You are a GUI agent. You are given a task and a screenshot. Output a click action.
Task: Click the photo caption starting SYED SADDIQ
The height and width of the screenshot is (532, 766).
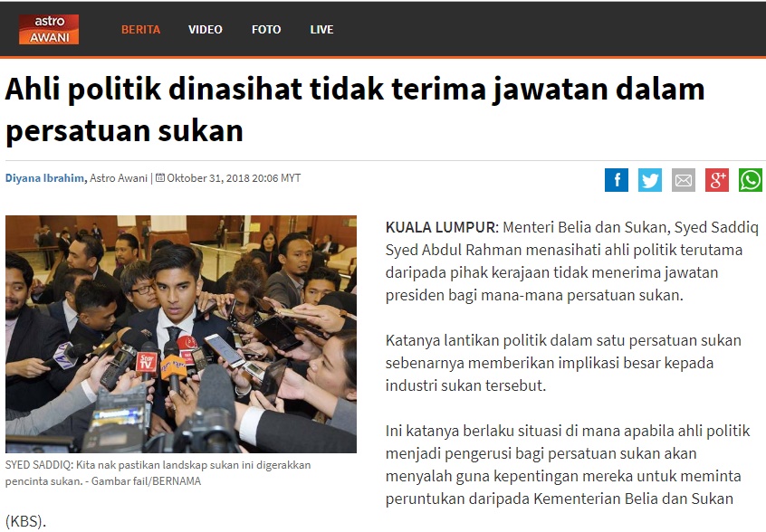[x=158, y=473]
